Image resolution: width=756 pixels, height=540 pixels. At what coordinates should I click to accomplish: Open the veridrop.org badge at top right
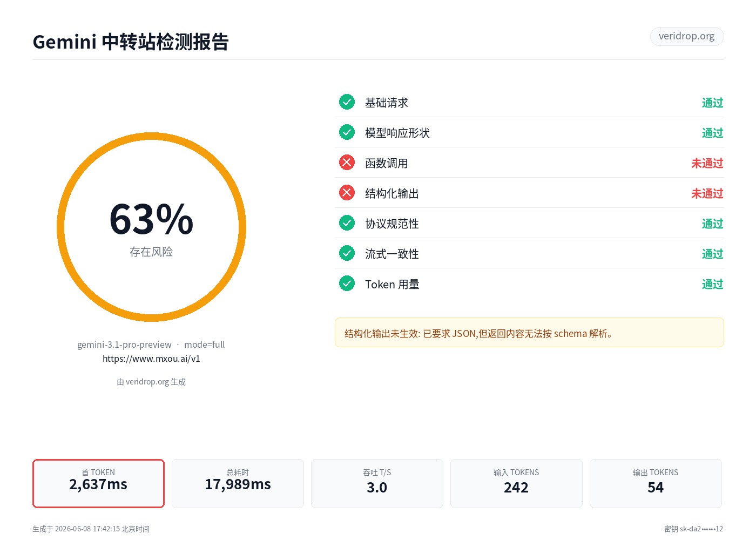pos(686,36)
